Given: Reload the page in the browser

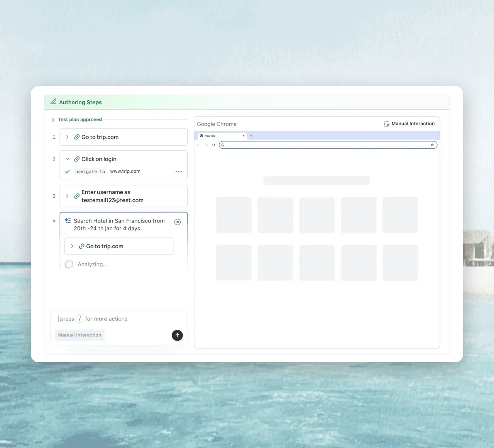Looking at the screenshot, I should (x=213, y=145).
